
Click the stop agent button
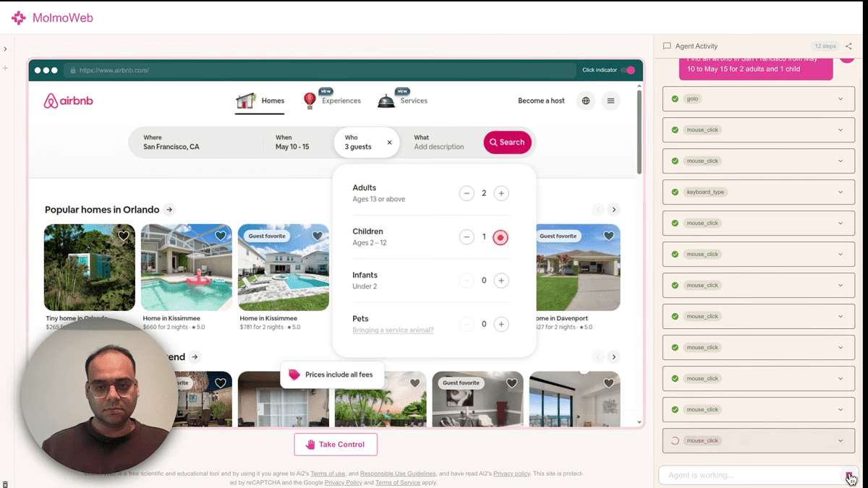pos(849,475)
